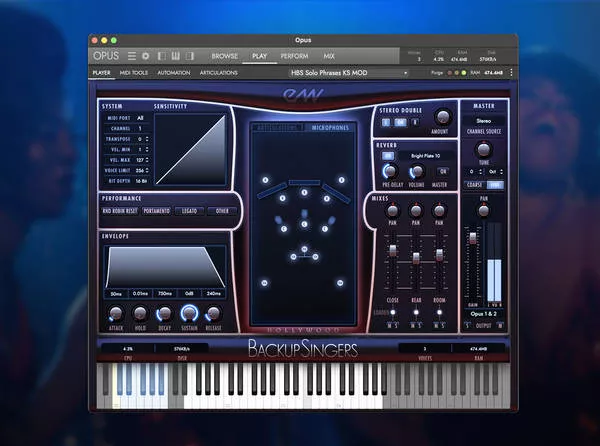The image size is (600, 446).
Task: Toggle the Legato performance button
Action: click(x=190, y=211)
